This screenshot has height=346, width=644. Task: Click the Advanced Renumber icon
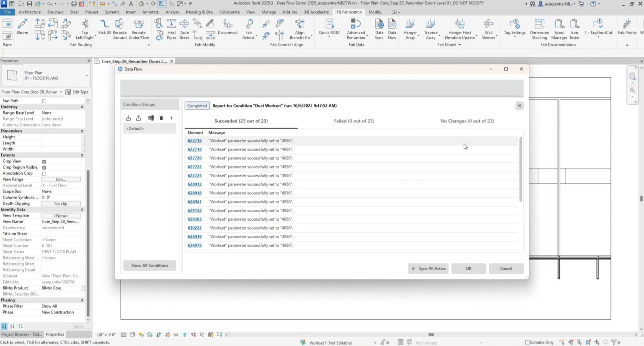tap(355, 24)
